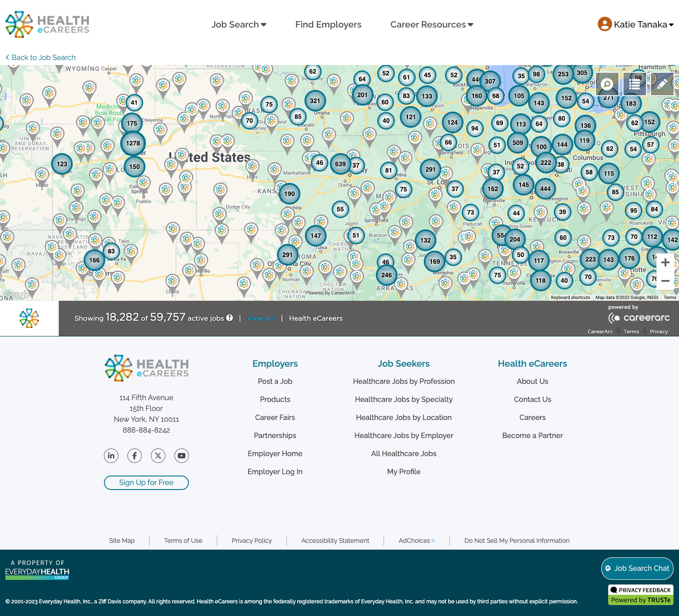Open My Profile footer link
Image resolution: width=679 pixels, height=616 pixels.
(x=404, y=471)
